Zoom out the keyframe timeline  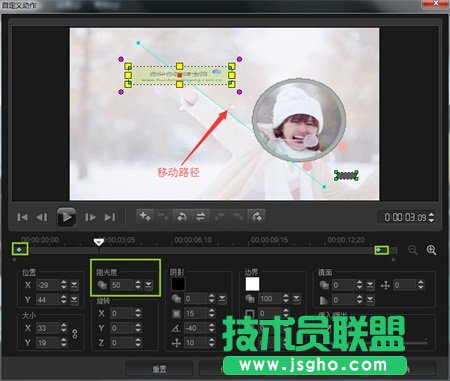[413, 250]
